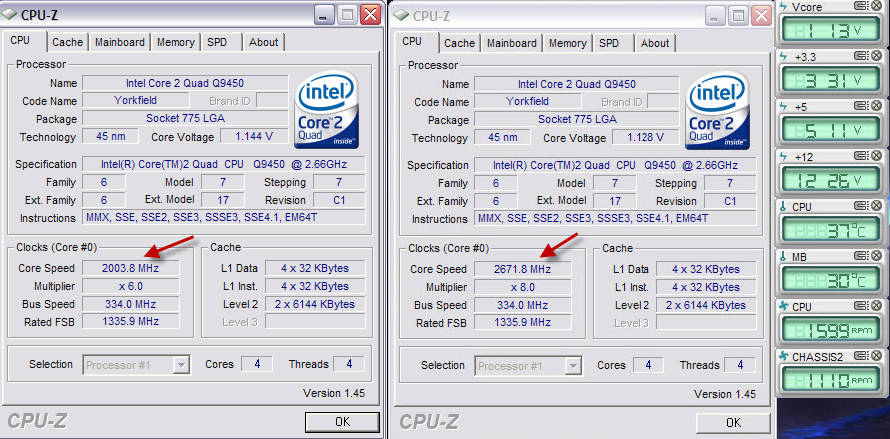Click the lightning icon of +12 widget
Image resolution: width=890 pixels, height=439 pixels.
(x=784, y=157)
